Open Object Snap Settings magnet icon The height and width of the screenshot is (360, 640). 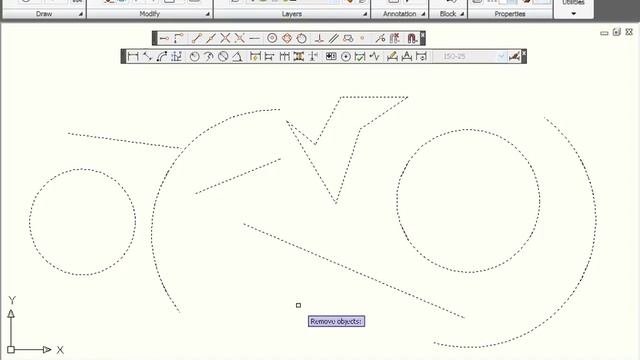click(411, 38)
